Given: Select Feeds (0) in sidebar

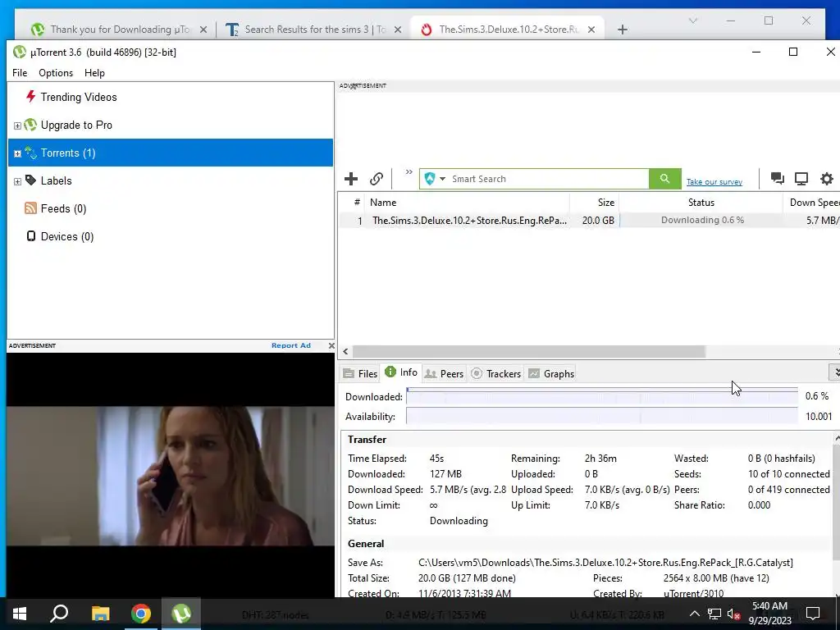Looking at the screenshot, I should coord(63,208).
